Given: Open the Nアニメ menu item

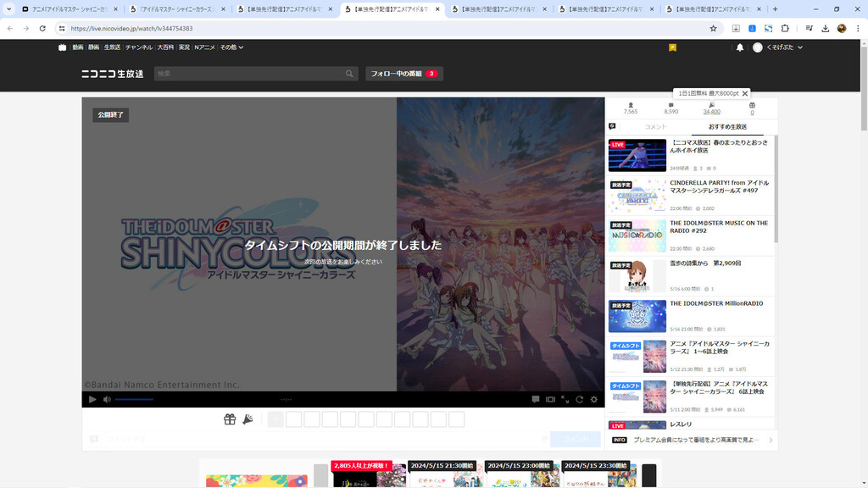Looking at the screenshot, I should [204, 47].
